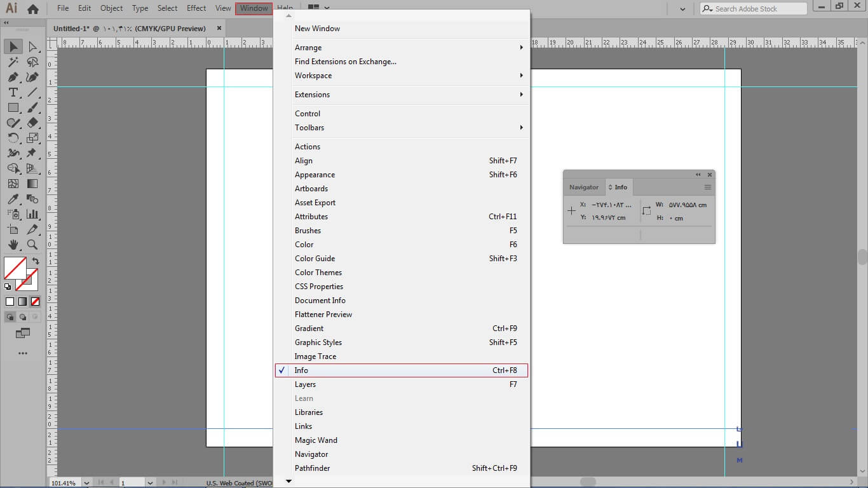Go to Home screen icon
The image size is (868, 488).
(33, 9)
